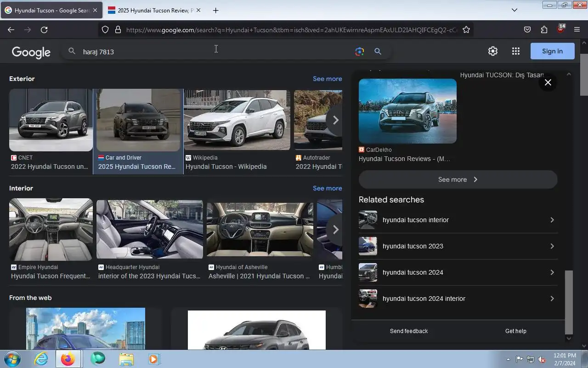Open the CNET Hyundai Tucson thumbnail

[x=51, y=121]
